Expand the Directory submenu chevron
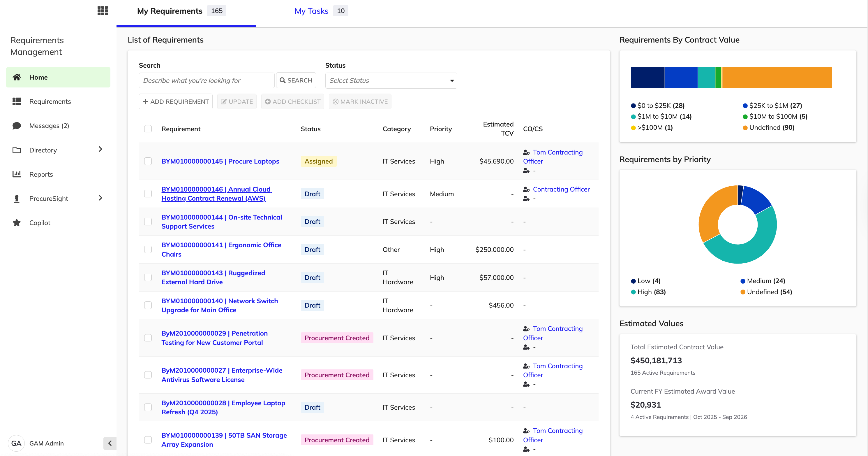 (100, 149)
